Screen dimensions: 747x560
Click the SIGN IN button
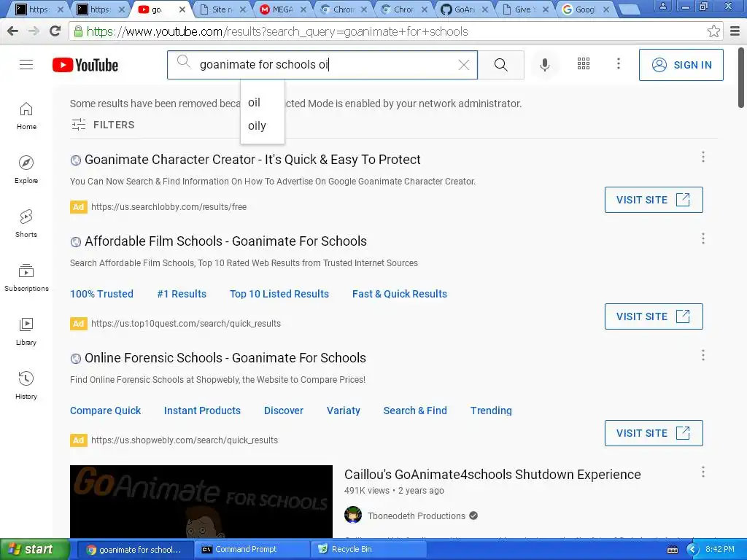coord(681,65)
